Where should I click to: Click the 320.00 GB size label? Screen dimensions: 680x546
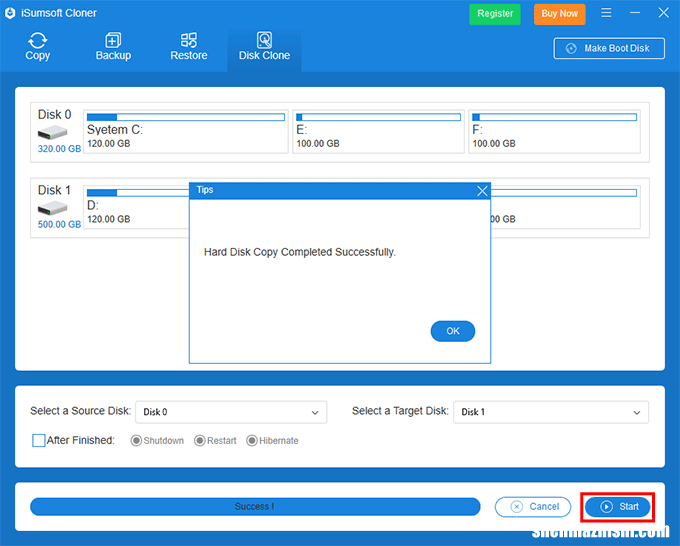click(x=59, y=149)
